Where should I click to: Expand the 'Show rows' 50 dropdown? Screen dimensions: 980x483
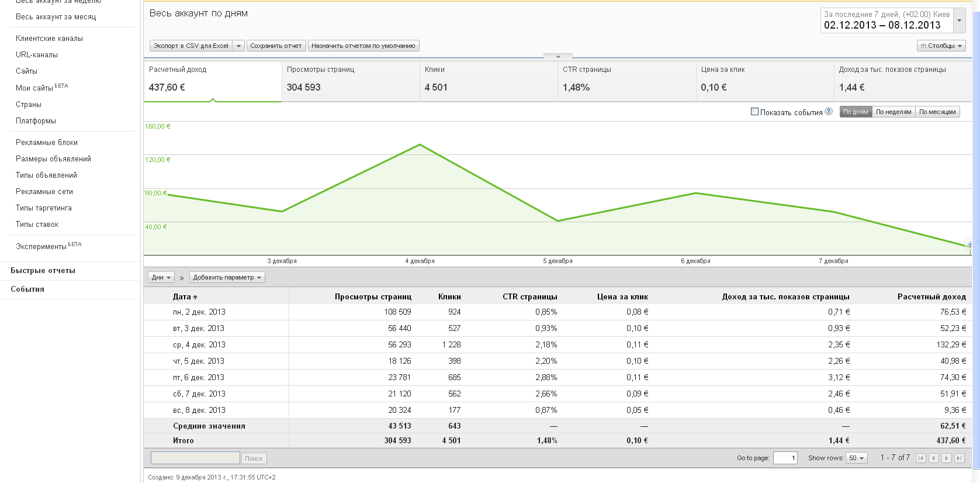click(x=857, y=458)
